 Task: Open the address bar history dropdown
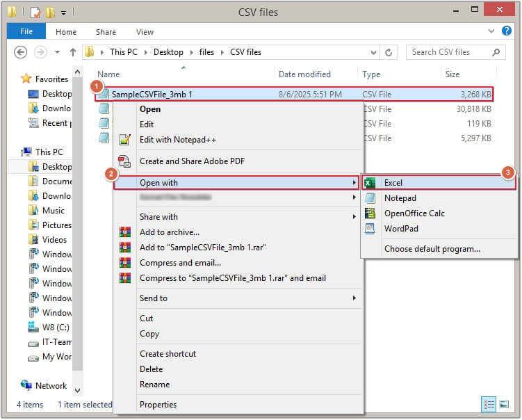coord(373,52)
